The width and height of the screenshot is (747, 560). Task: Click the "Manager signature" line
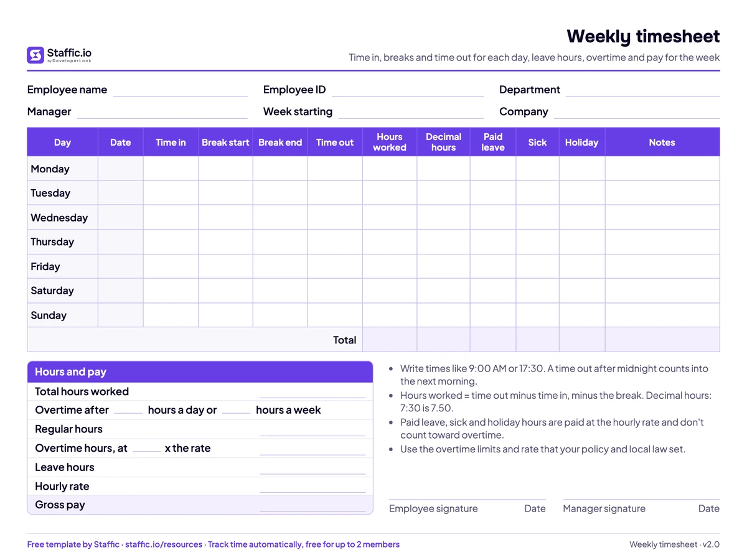pos(641,499)
